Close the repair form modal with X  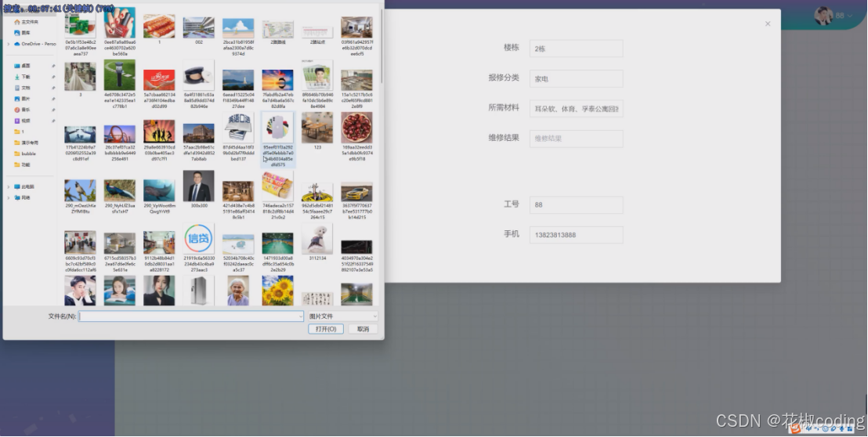767,23
